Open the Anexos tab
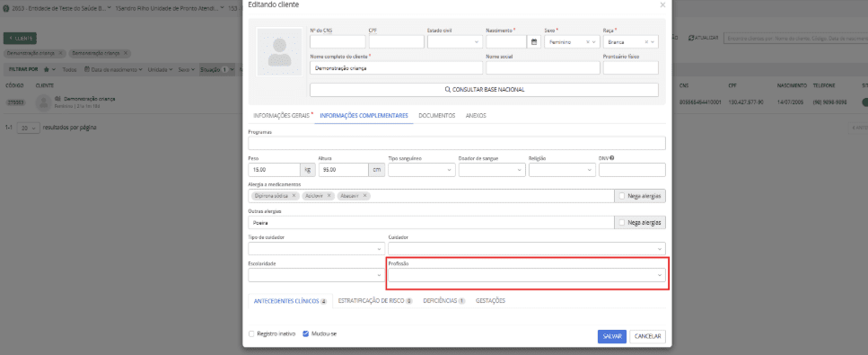This screenshot has width=868, height=355. click(476, 116)
